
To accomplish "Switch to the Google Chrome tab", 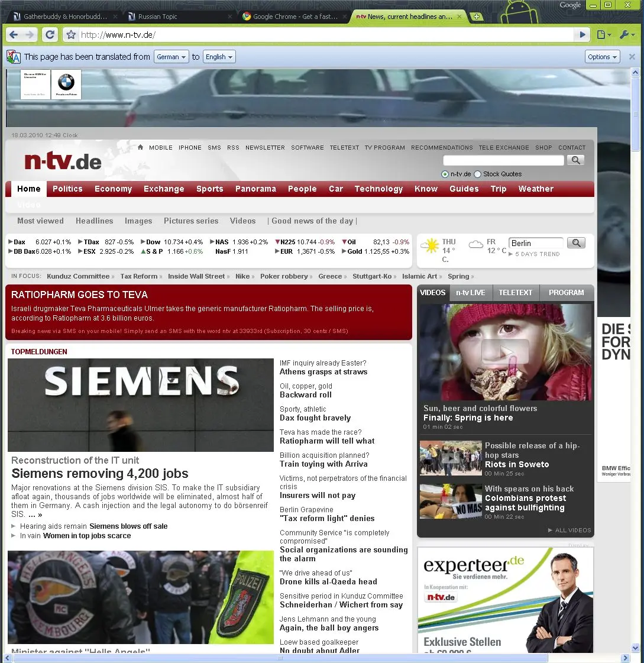I will click(x=295, y=17).
